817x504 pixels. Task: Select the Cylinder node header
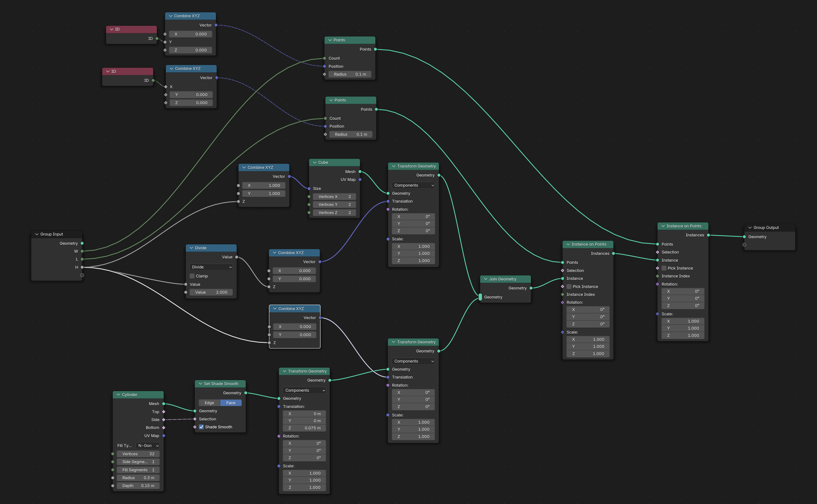pos(138,395)
